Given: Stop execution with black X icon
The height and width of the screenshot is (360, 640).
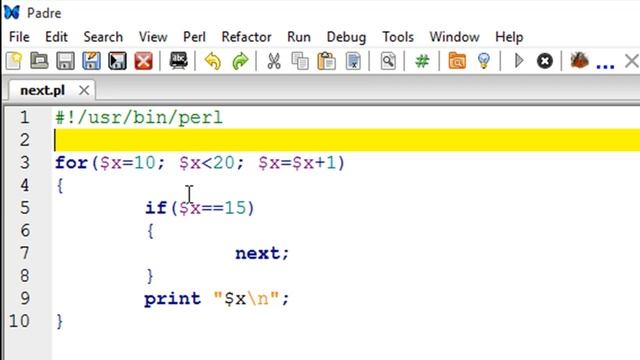Looking at the screenshot, I should [544, 61].
